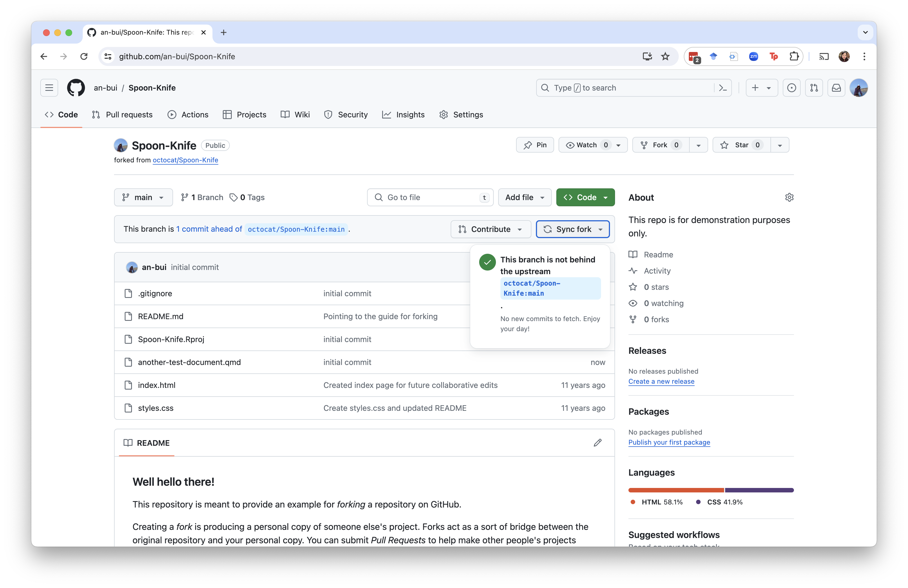This screenshot has height=588, width=908.
Task: Open the hamburger navigation menu
Action: coord(49,88)
